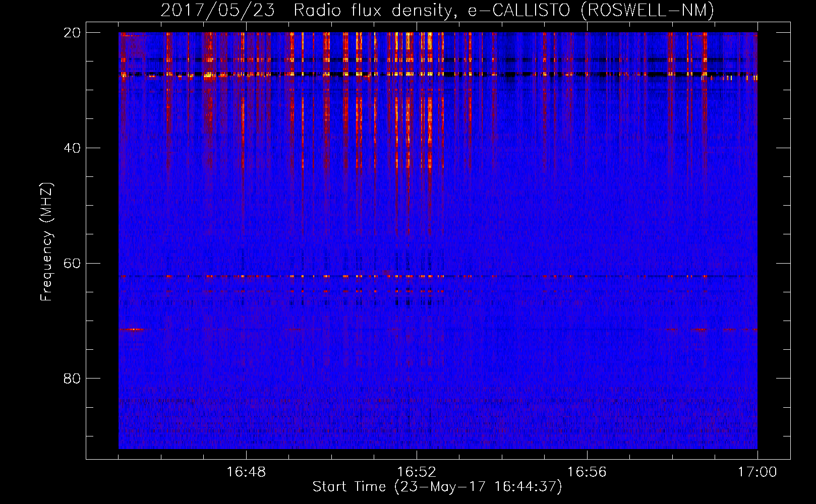Click the 16:48 time tick label

[x=246, y=472]
